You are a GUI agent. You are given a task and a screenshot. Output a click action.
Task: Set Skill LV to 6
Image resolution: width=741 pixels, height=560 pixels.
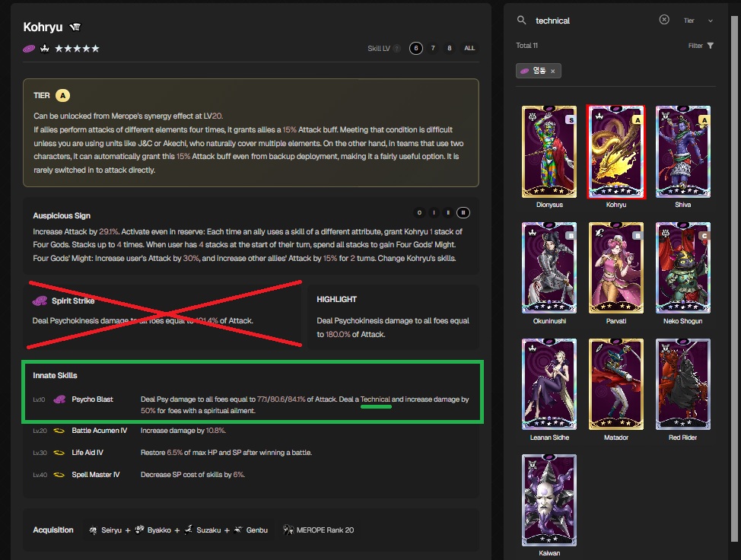(416, 48)
